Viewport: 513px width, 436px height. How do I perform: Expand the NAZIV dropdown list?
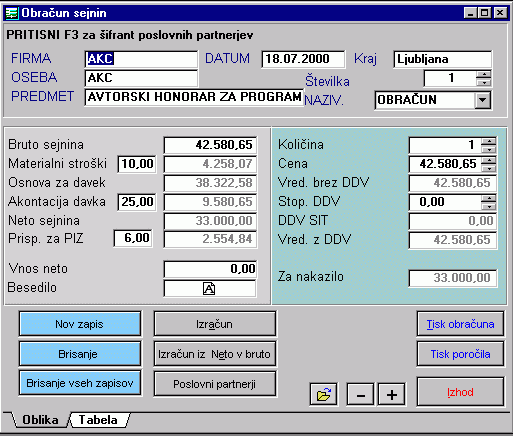coord(482,100)
